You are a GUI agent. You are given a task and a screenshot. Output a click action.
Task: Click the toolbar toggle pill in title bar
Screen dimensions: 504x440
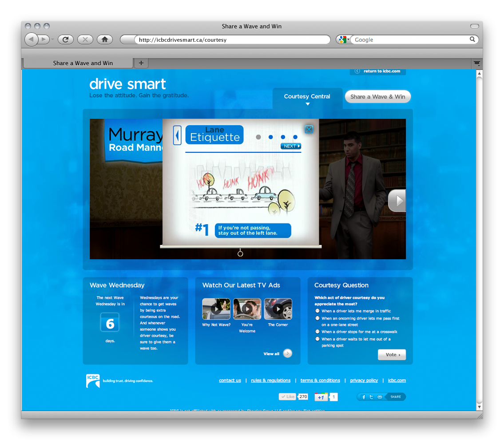coord(474,26)
